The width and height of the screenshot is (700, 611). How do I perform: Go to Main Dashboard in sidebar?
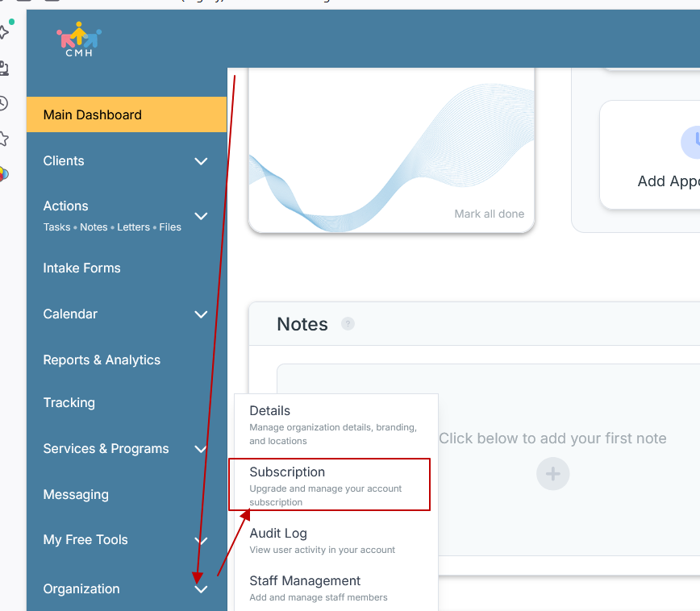(x=93, y=115)
